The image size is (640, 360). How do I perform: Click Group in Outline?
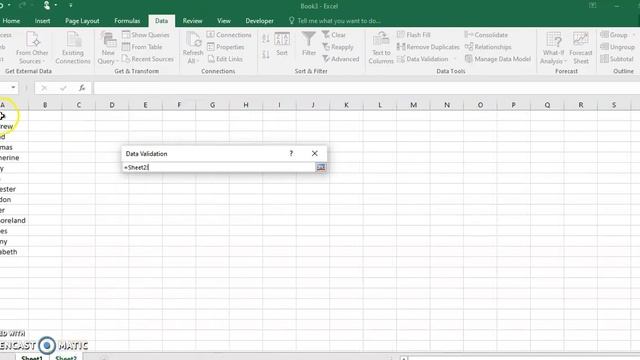tap(614, 35)
